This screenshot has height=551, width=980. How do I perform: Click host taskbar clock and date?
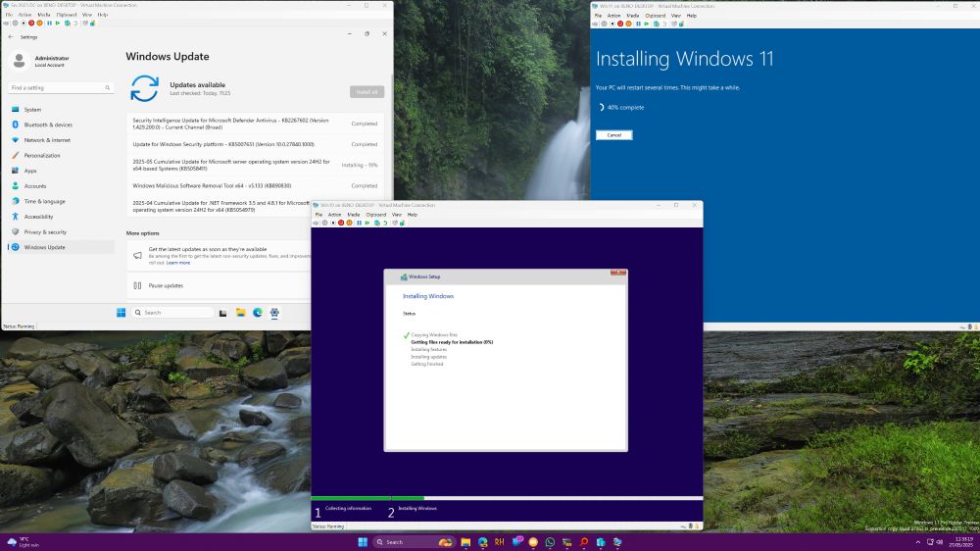coord(961,542)
